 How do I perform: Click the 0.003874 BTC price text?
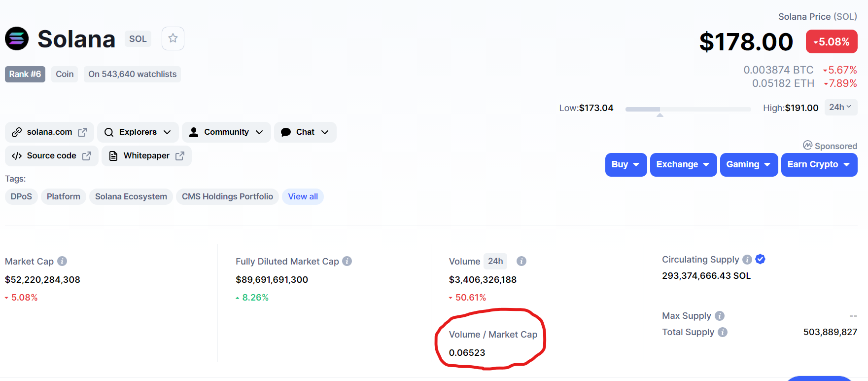point(778,70)
